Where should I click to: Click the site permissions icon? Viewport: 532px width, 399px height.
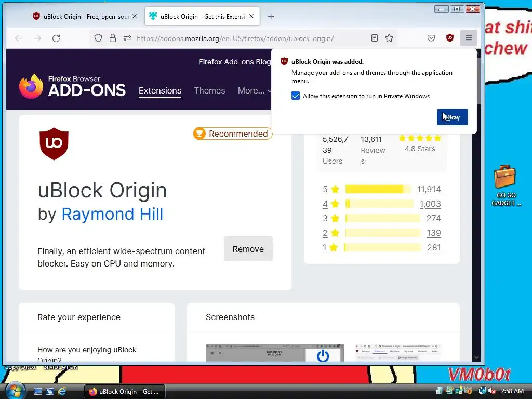127,38
